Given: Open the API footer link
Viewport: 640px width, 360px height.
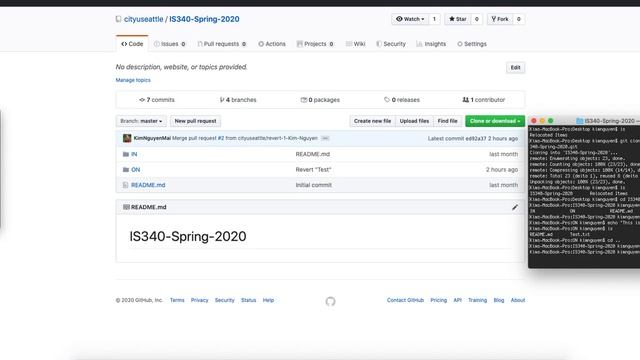Looking at the screenshot, I should [458, 300].
